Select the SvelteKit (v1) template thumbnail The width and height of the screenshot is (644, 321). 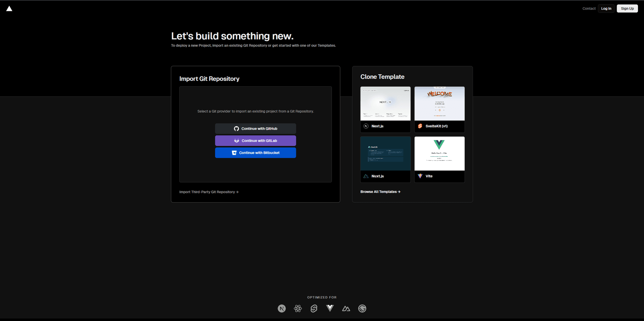tap(439, 103)
